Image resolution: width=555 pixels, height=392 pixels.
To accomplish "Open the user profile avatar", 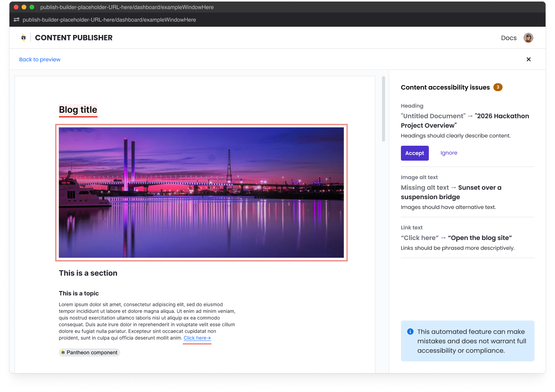I will click(528, 38).
